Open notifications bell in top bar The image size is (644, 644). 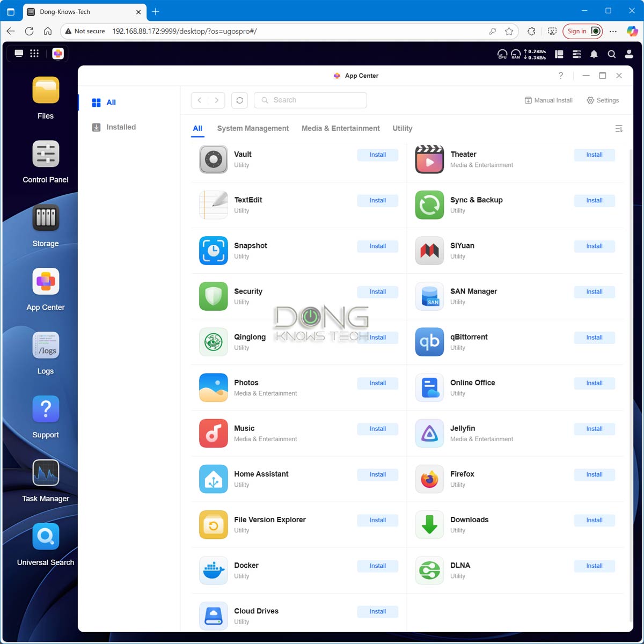click(594, 54)
